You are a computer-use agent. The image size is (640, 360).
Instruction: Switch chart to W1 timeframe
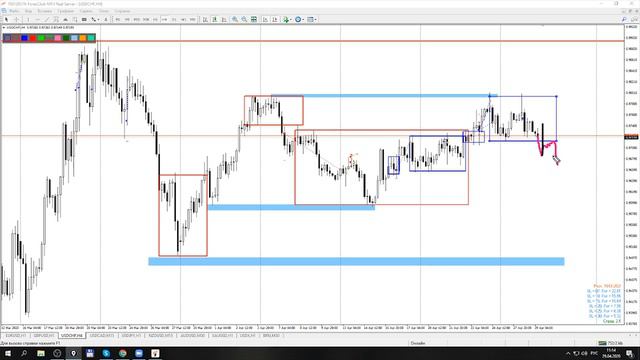click(x=183, y=19)
